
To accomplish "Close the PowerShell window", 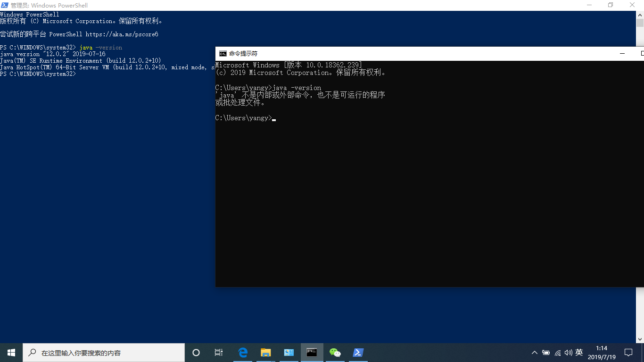I will pos(633,5).
